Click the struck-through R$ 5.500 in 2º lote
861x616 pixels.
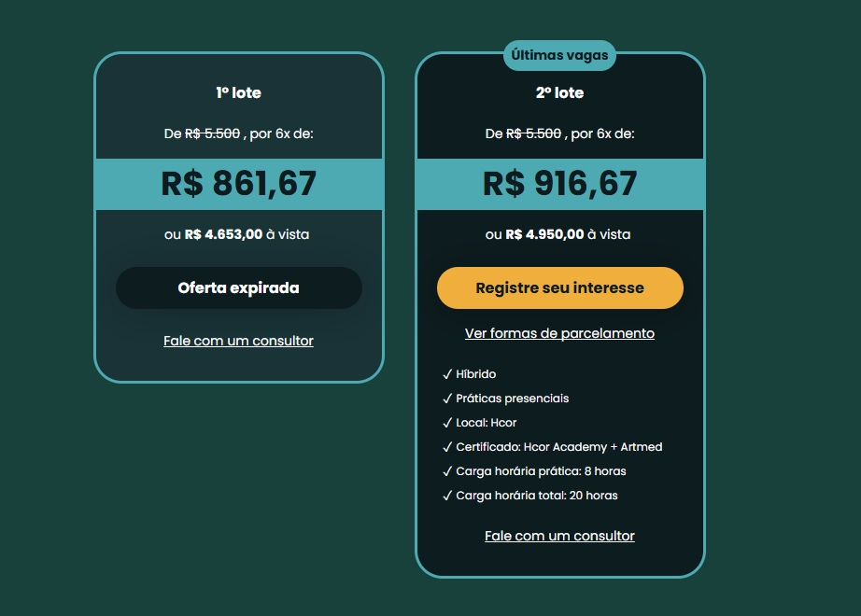point(533,133)
